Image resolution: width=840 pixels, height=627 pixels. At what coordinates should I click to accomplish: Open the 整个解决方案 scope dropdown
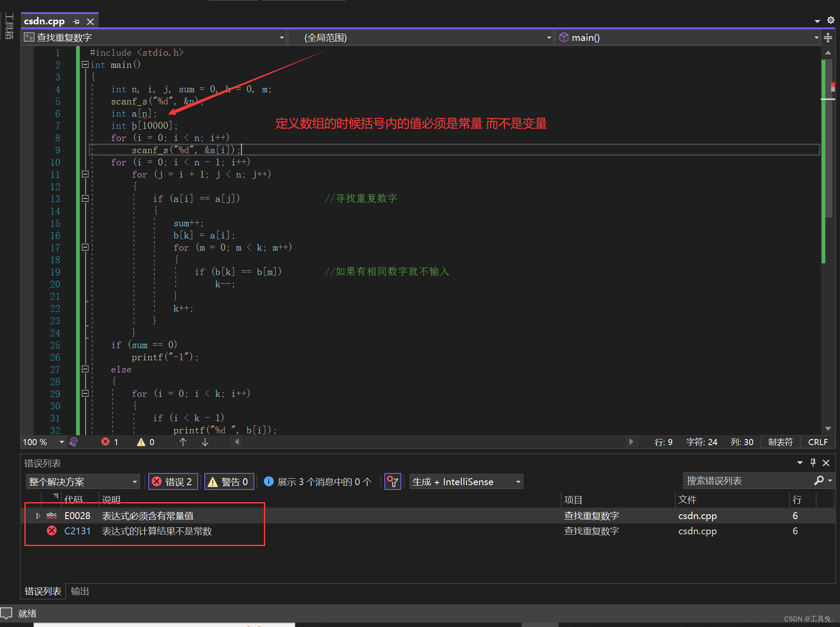point(83,482)
